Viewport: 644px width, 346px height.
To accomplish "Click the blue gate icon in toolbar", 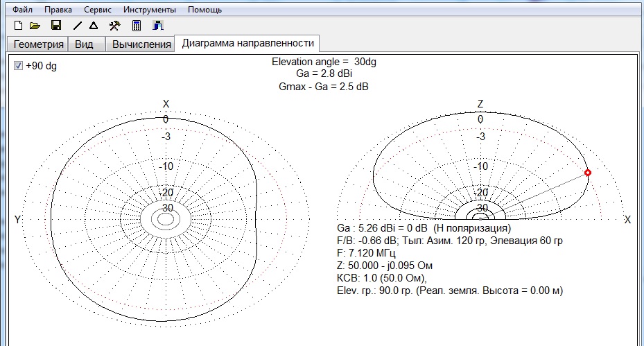I will 158,26.
